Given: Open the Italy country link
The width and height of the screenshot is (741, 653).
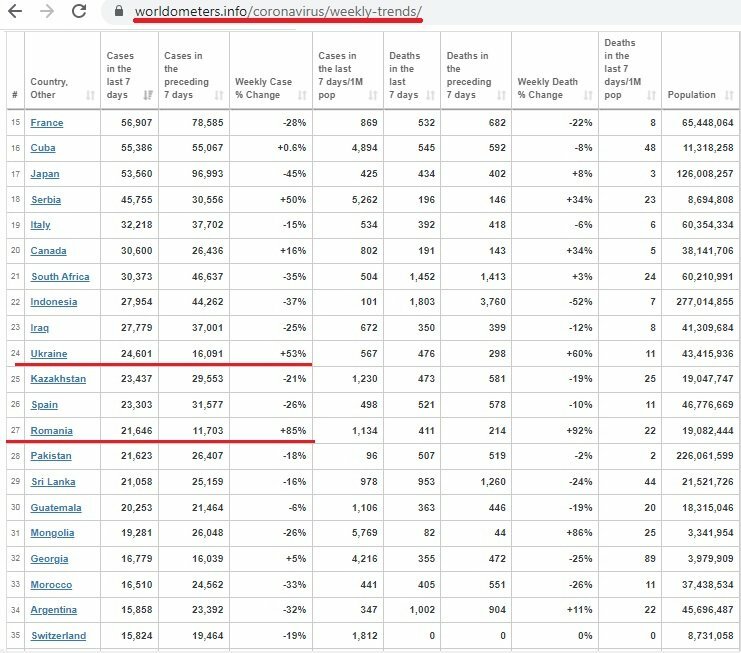Looking at the screenshot, I should [x=40, y=225].
